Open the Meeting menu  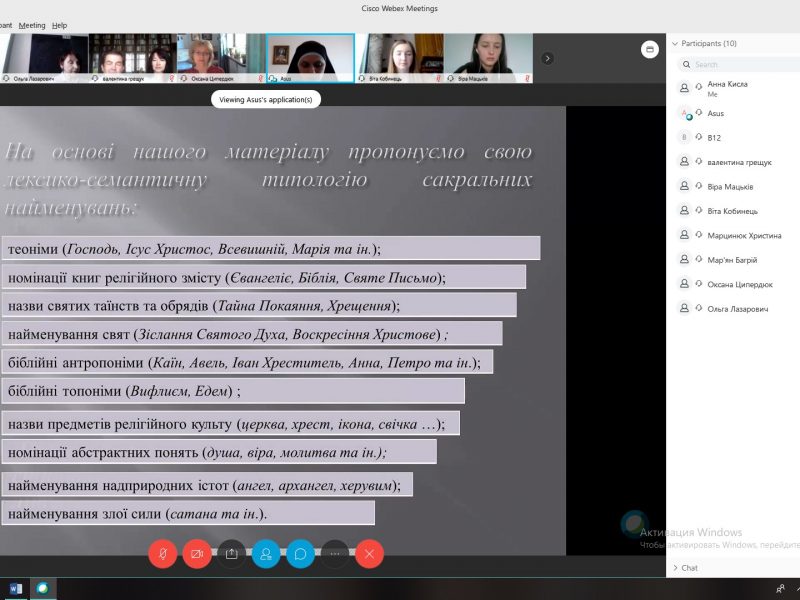click(x=32, y=25)
